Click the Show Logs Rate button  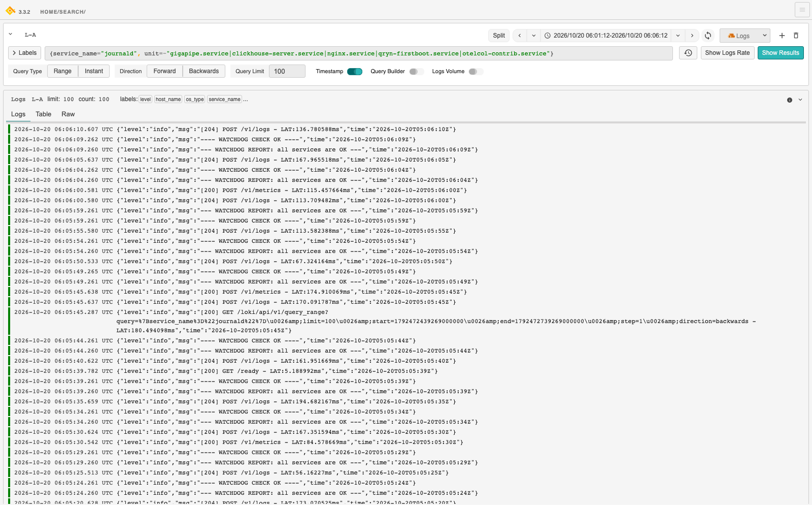pos(727,53)
